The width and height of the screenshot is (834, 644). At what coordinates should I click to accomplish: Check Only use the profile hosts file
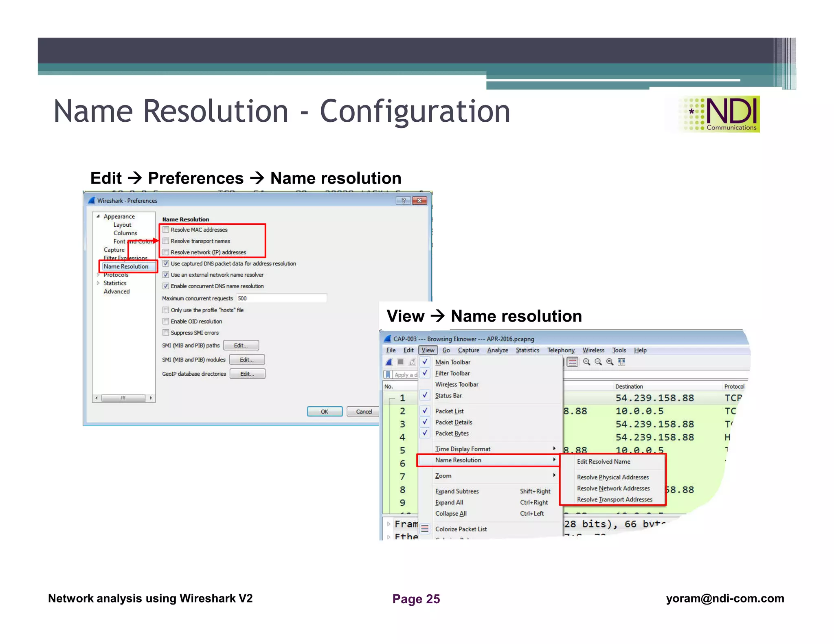tap(166, 310)
